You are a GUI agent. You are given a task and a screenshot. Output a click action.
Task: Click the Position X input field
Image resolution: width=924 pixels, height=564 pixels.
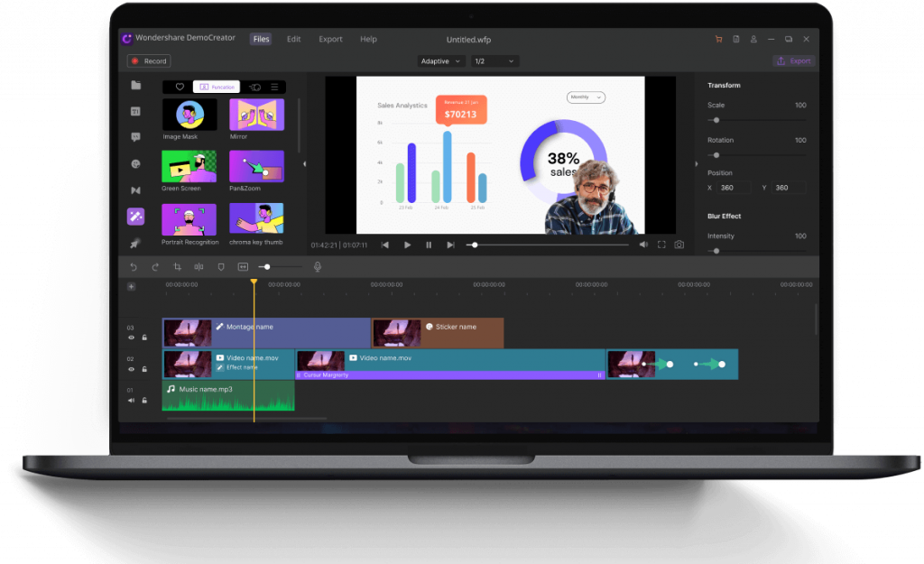point(735,188)
